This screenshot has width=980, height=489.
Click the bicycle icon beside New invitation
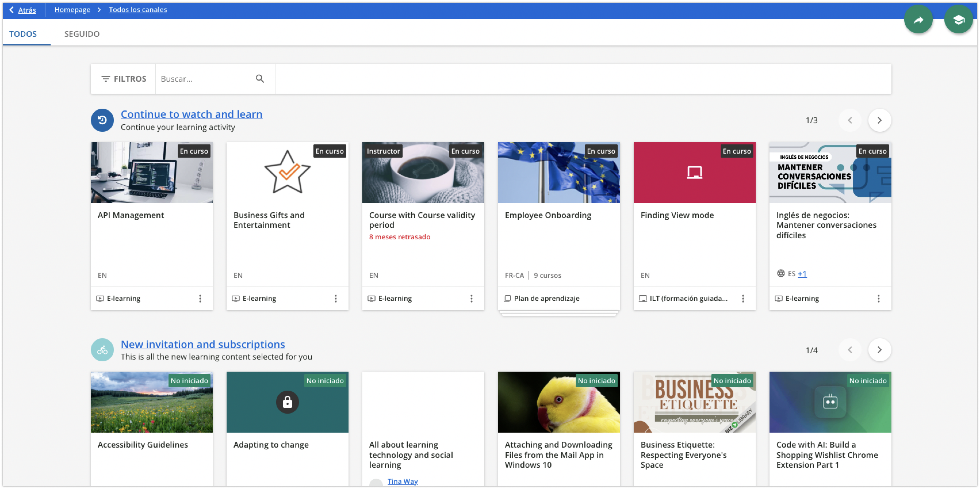[102, 350]
